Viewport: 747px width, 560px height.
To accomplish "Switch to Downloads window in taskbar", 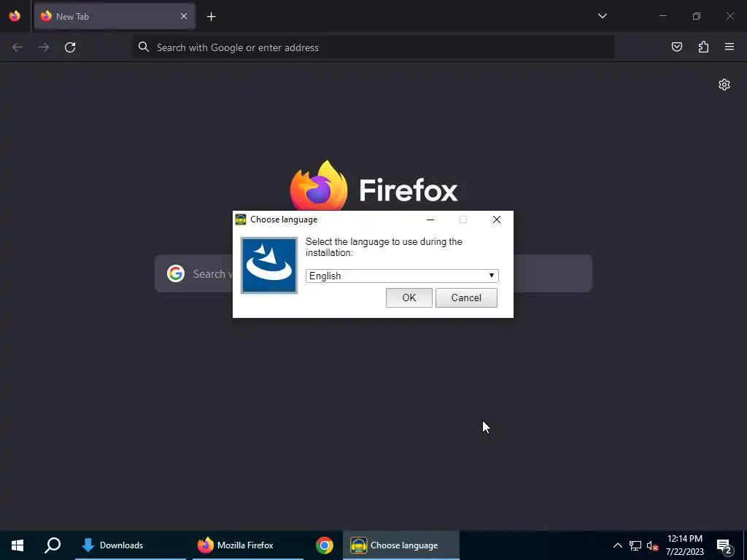I will click(131, 545).
